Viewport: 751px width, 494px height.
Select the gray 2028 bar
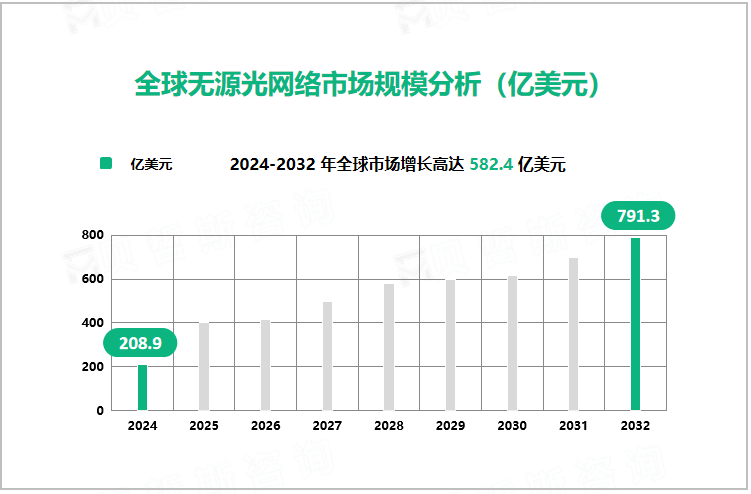coord(389,347)
